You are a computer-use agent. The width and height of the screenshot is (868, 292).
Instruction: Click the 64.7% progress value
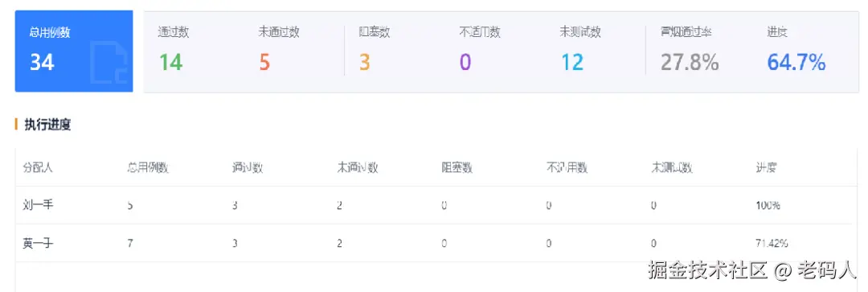click(x=796, y=62)
